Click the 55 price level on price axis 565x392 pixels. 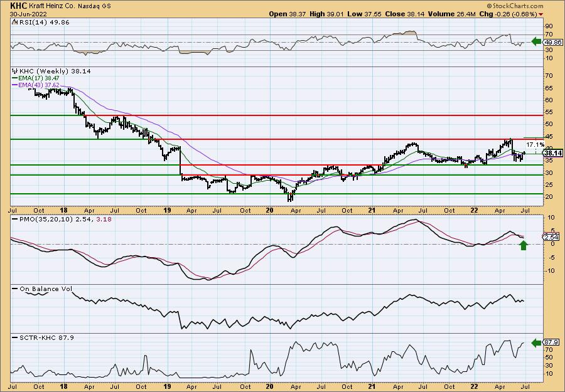point(549,112)
